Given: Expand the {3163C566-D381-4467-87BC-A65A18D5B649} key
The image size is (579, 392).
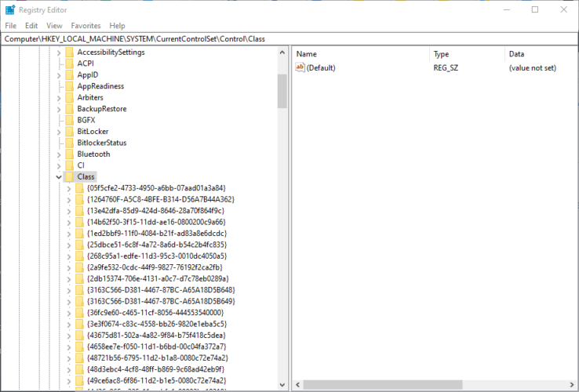Looking at the screenshot, I should pyautogui.click(x=69, y=302).
